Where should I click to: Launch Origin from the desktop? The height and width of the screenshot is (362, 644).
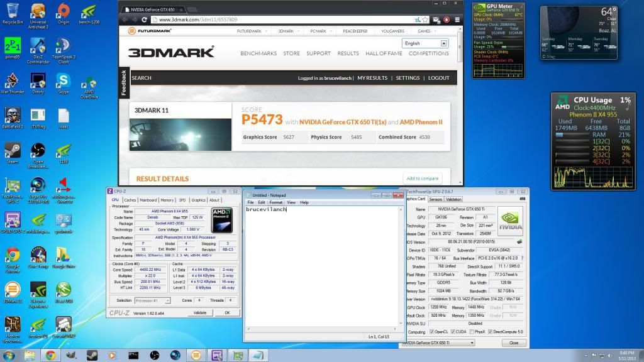[x=64, y=13]
